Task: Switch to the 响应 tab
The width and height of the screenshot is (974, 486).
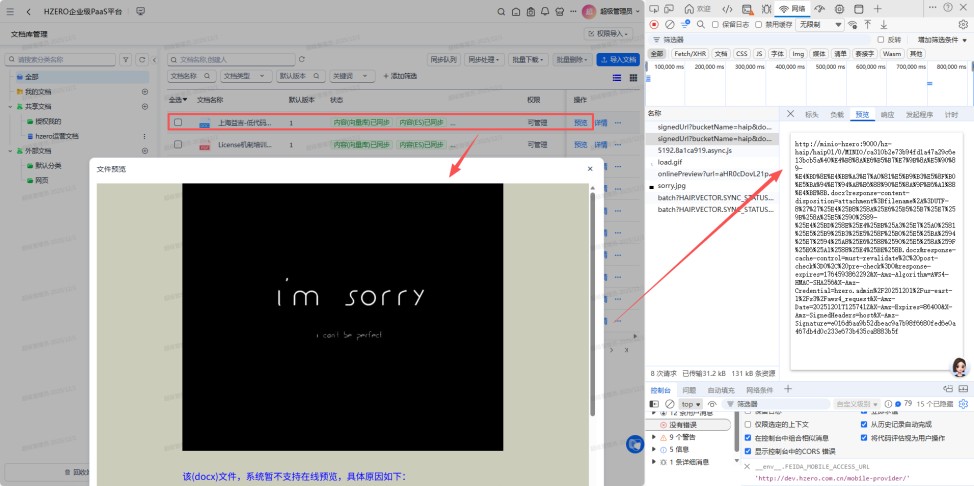Action: 887,115
